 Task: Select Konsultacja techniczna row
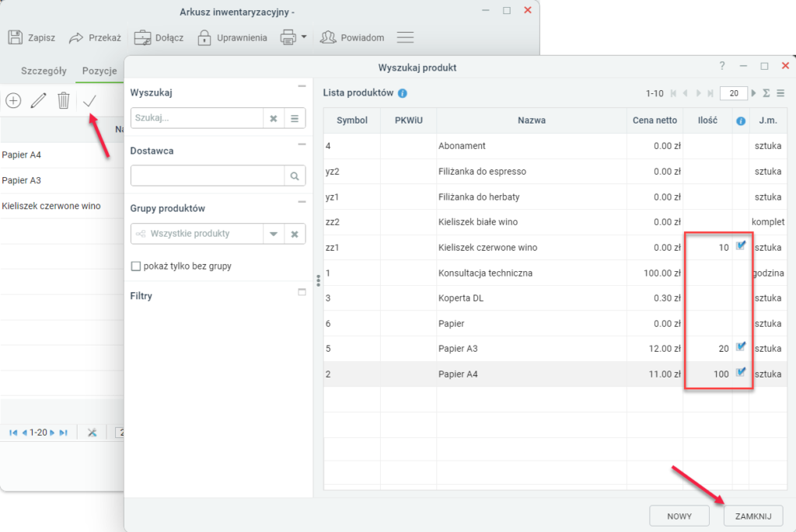click(x=555, y=273)
